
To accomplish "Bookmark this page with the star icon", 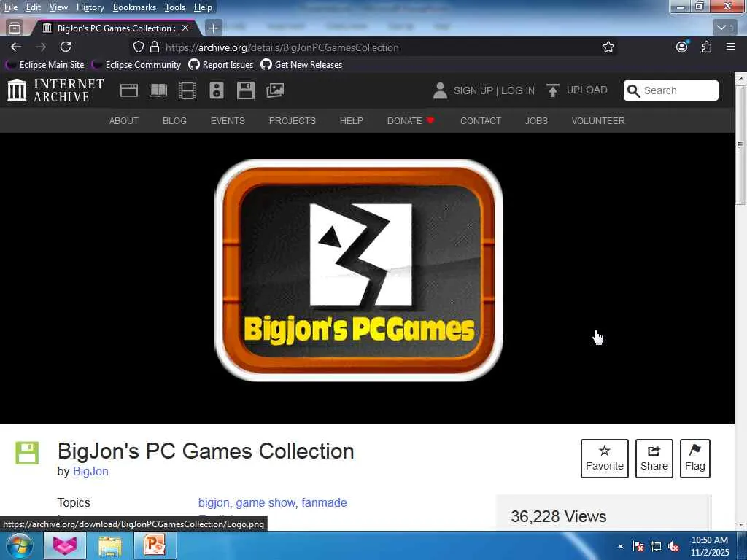I will click(608, 47).
